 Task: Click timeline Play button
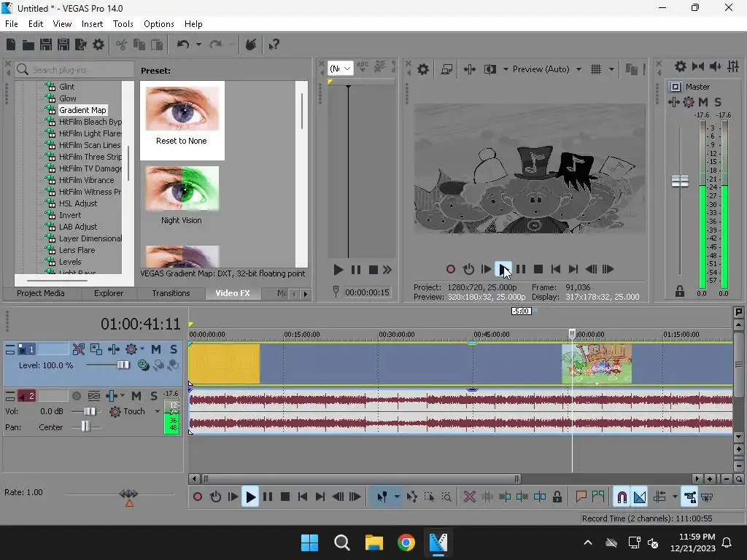(250, 497)
